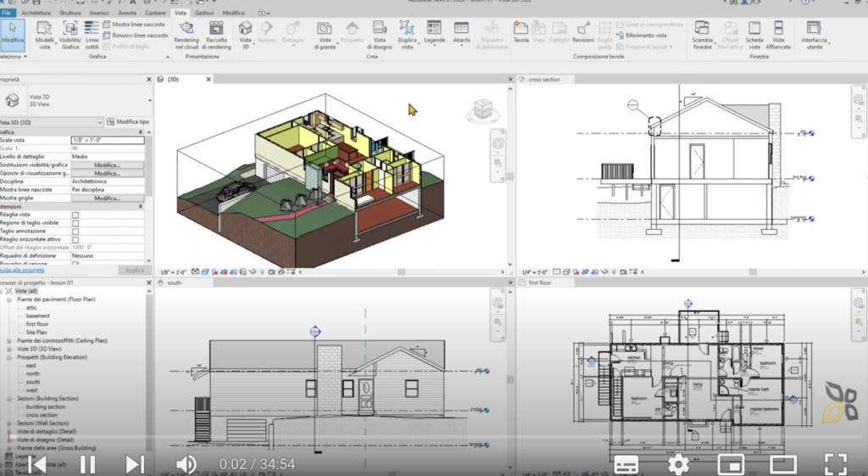Collapse Sezioni (Building Section) node
Viewport: 868px width, 476px height.
click(8, 399)
